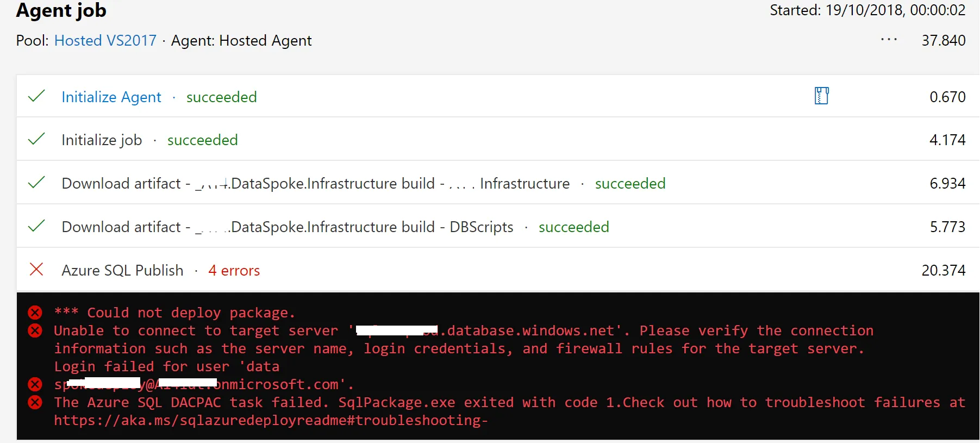Click the checkmark for the Infrastructure artifact download
This screenshot has height=443, width=980.
coord(36,183)
